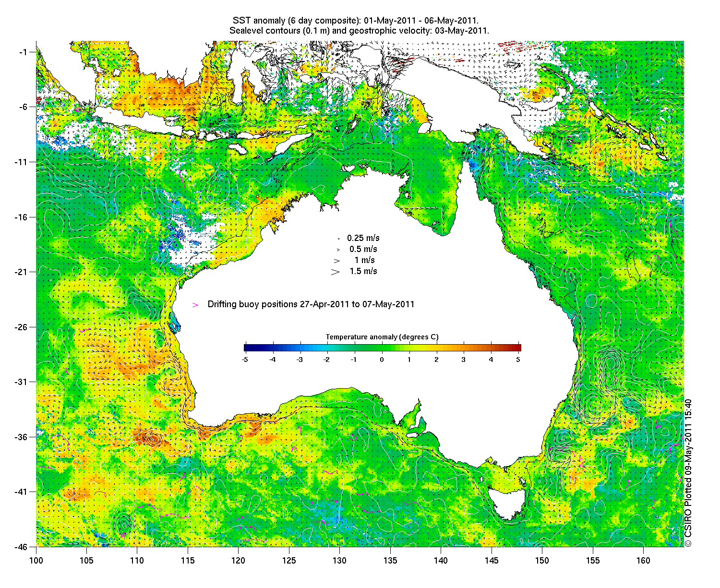Click longitude axis label 115
The height and width of the screenshot is (588, 720).
pyautogui.click(x=188, y=561)
